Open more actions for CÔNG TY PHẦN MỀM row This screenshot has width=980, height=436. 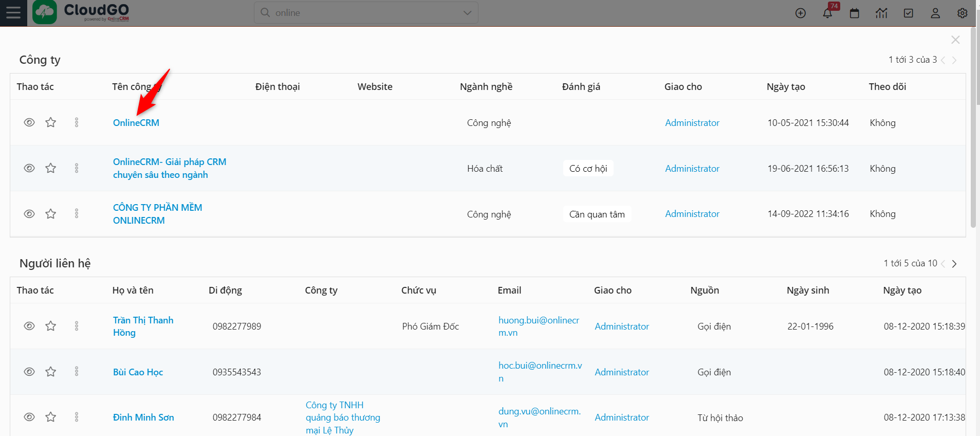point(77,214)
